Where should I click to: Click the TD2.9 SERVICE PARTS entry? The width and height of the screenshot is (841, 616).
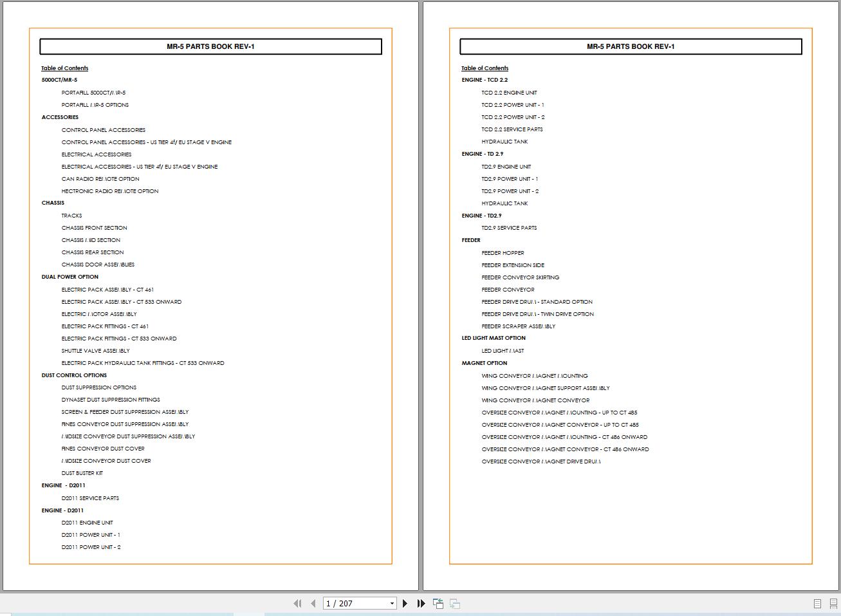point(510,228)
